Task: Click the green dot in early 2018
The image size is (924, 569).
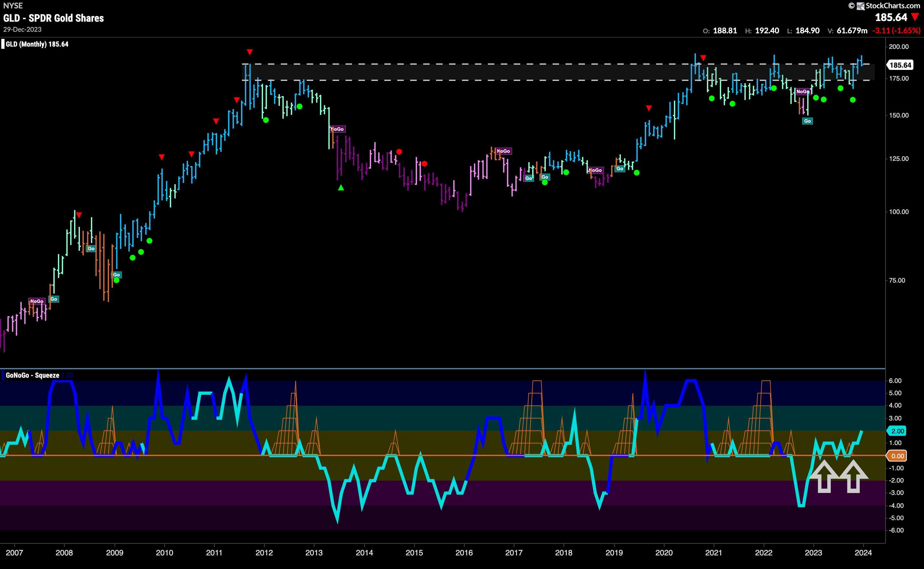Action: click(566, 173)
